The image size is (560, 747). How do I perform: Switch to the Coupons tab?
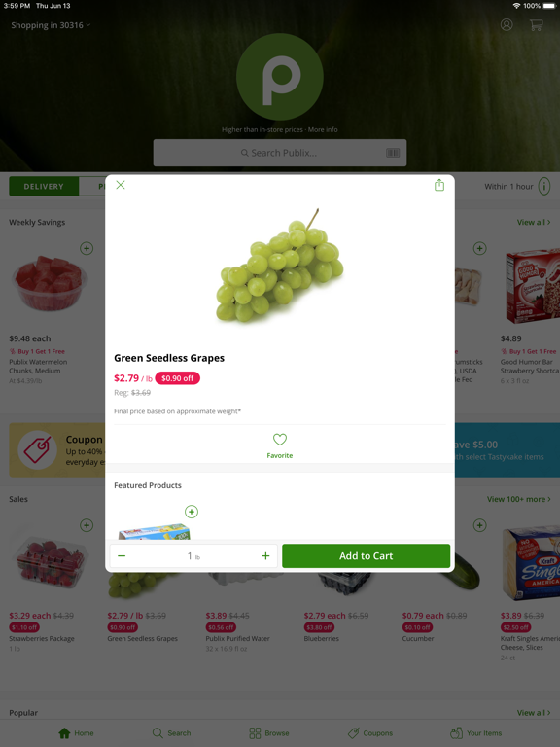[x=370, y=733]
